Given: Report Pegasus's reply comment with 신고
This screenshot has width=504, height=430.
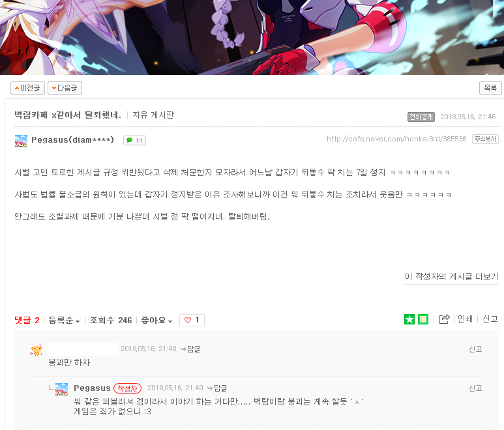Looking at the screenshot, I should 475,388.
